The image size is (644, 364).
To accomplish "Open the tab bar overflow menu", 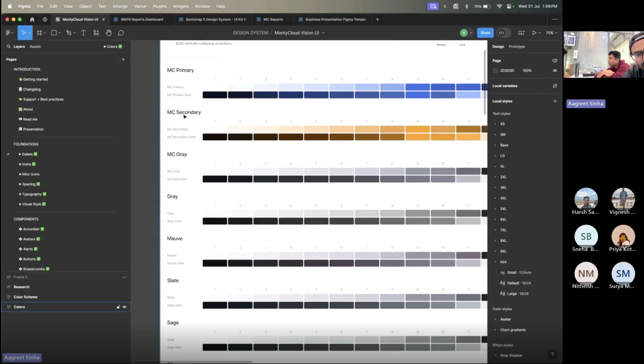I will click(x=554, y=19).
